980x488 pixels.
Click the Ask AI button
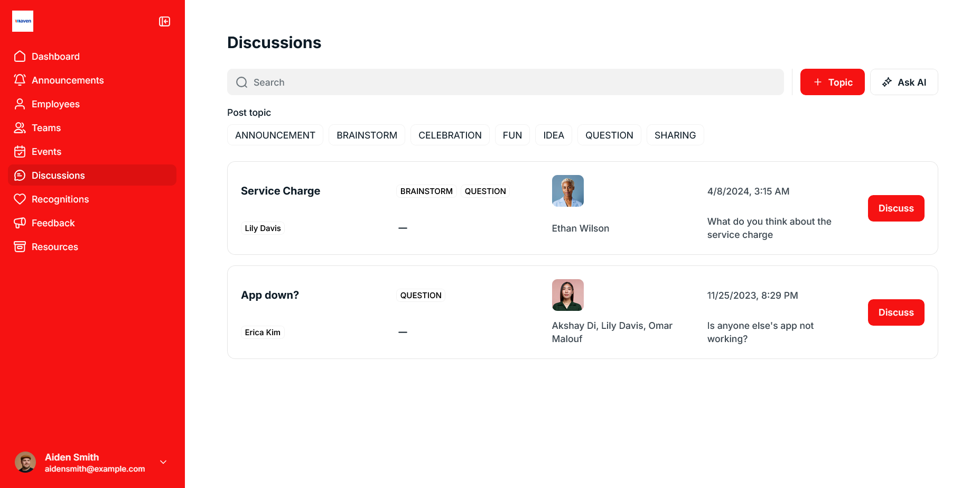903,82
